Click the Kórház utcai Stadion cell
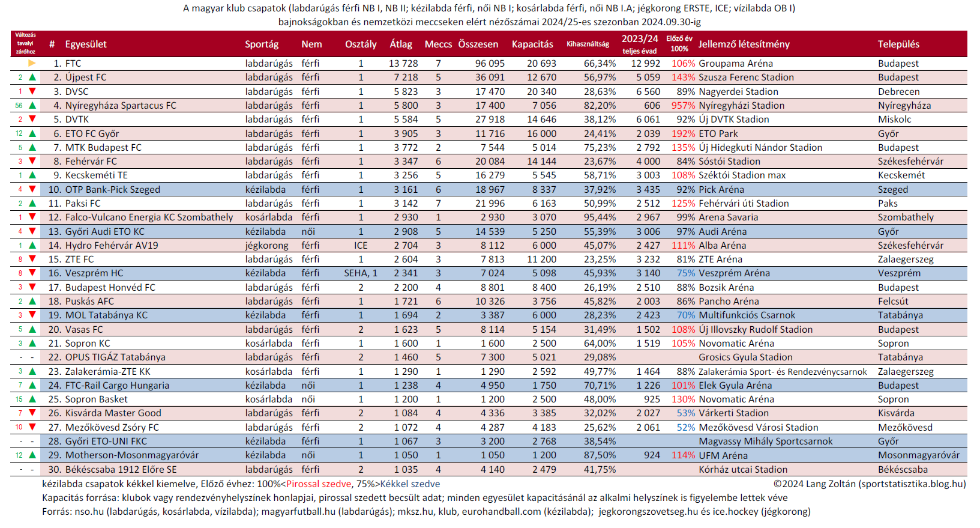 [743, 469]
